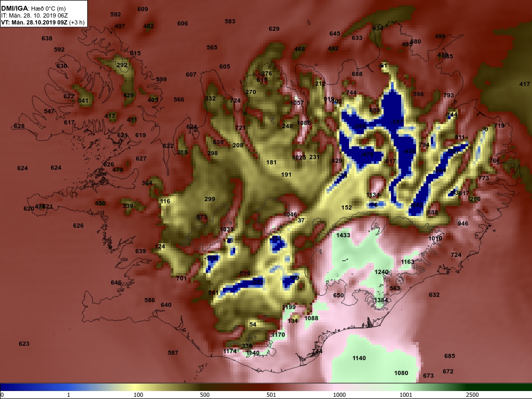
Task: Click the map value '598'
Action: [x=418, y=94]
